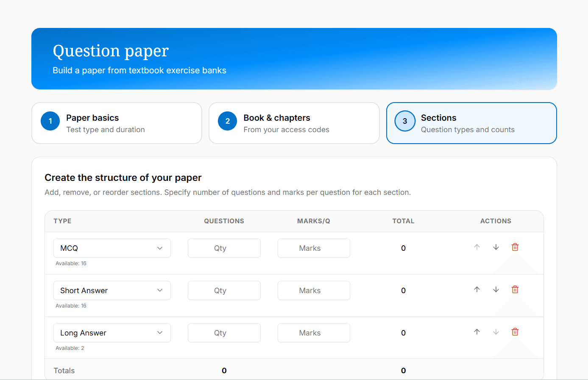Image resolution: width=588 pixels, height=380 pixels.
Task: Open the Long Answer type dropdown
Action: click(112, 333)
